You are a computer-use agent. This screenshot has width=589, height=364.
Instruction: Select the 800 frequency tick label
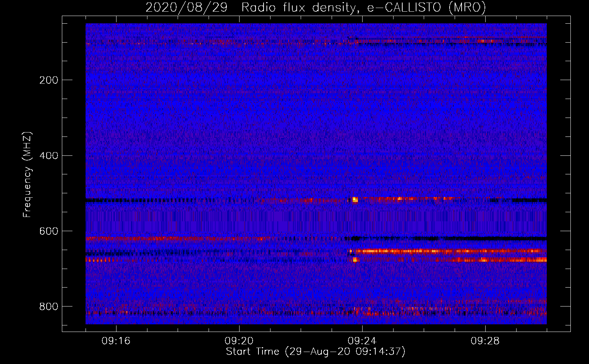click(x=49, y=307)
